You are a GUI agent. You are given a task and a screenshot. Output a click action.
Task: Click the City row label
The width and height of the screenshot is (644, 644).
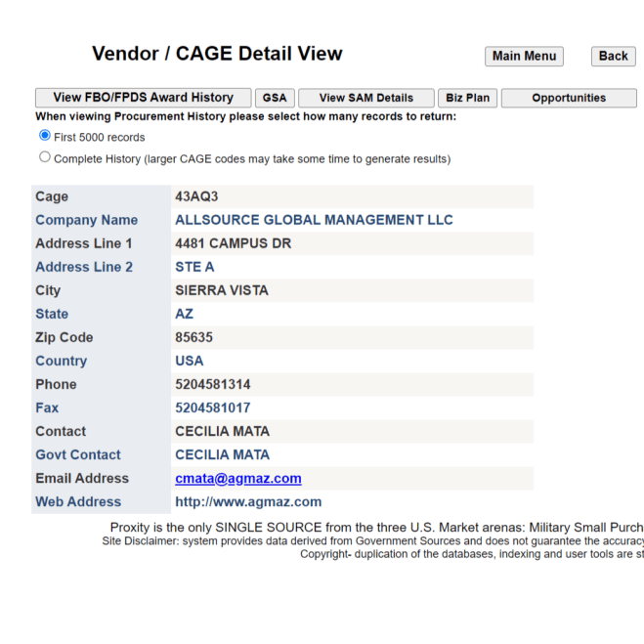point(48,290)
